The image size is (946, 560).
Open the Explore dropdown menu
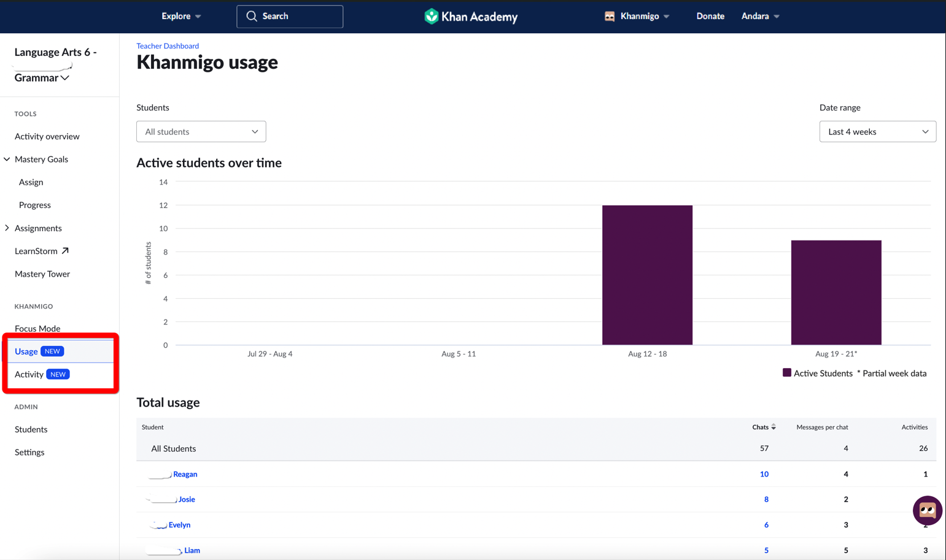181,17
